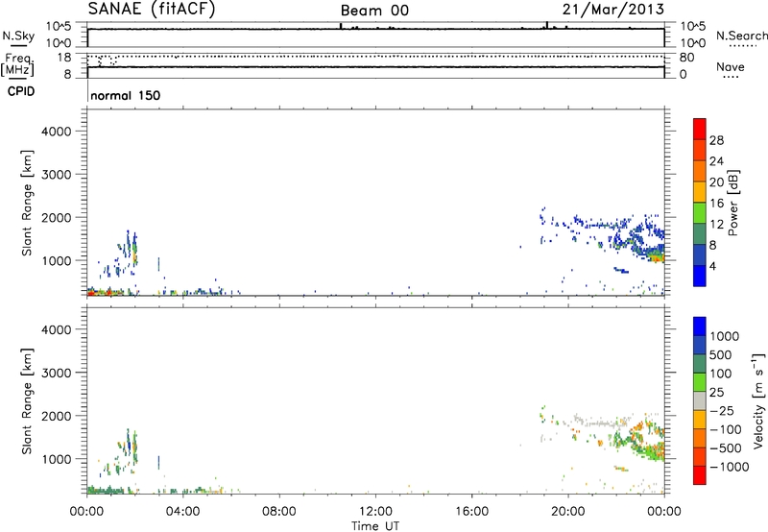Select the Beam 00 label
This screenshot has height=532, width=768.
(374, 11)
